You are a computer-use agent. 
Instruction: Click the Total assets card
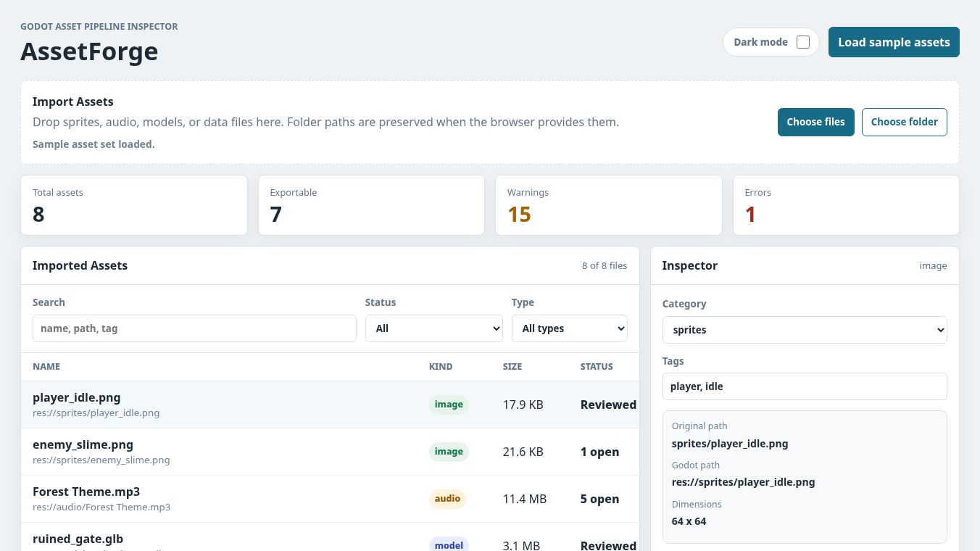click(x=134, y=205)
